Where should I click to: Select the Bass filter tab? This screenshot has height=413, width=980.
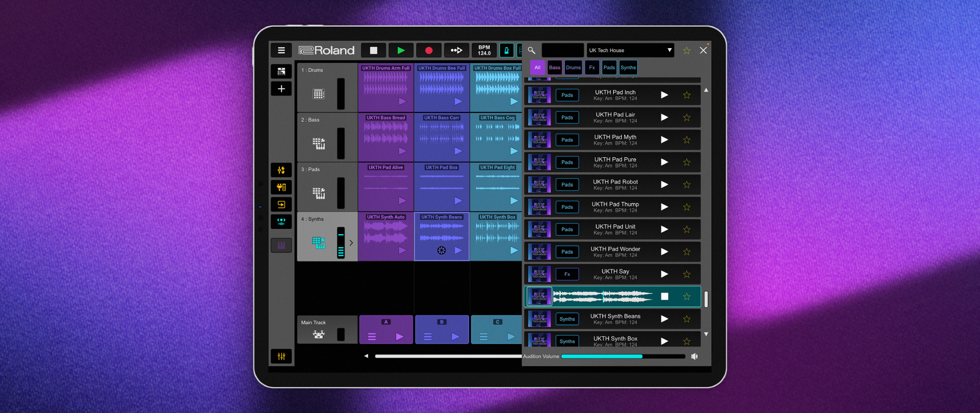(555, 68)
